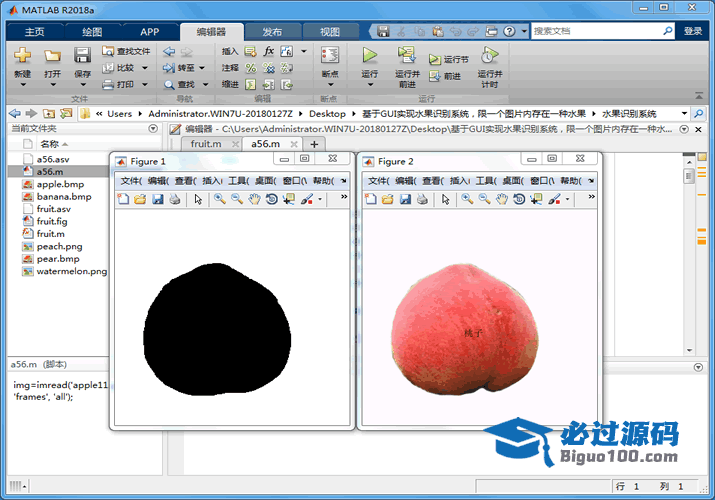Switch to the 绘图 ribbon tab
The height and width of the screenshot is (500, 715).
click(x=92, y=31)
